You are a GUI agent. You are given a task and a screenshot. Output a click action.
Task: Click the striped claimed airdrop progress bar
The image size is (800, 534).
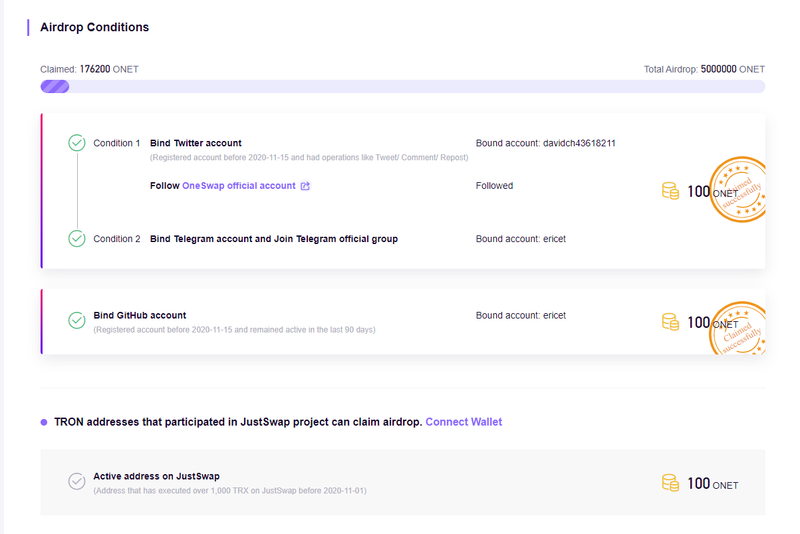point(55,86)
